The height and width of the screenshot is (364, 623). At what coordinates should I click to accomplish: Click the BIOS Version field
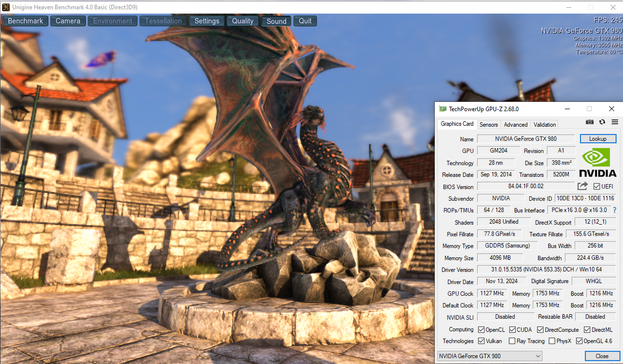525,186
